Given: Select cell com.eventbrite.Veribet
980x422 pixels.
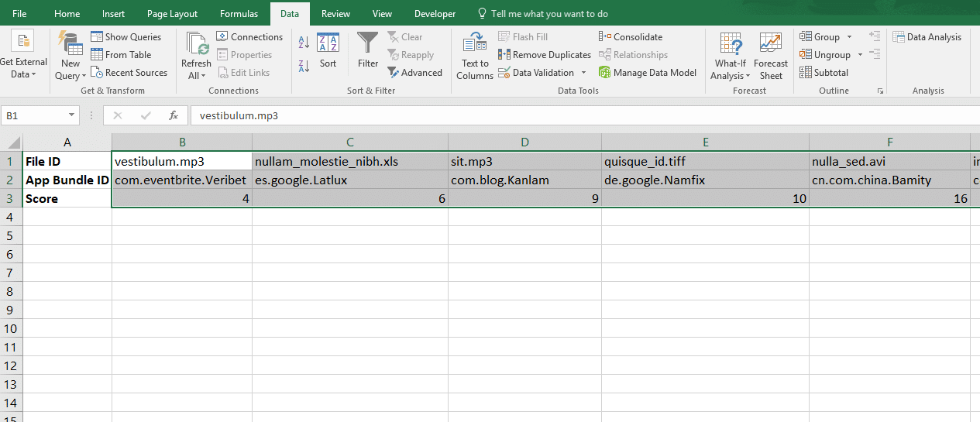Looking at the screenshot, I should [x=182, y=180].
